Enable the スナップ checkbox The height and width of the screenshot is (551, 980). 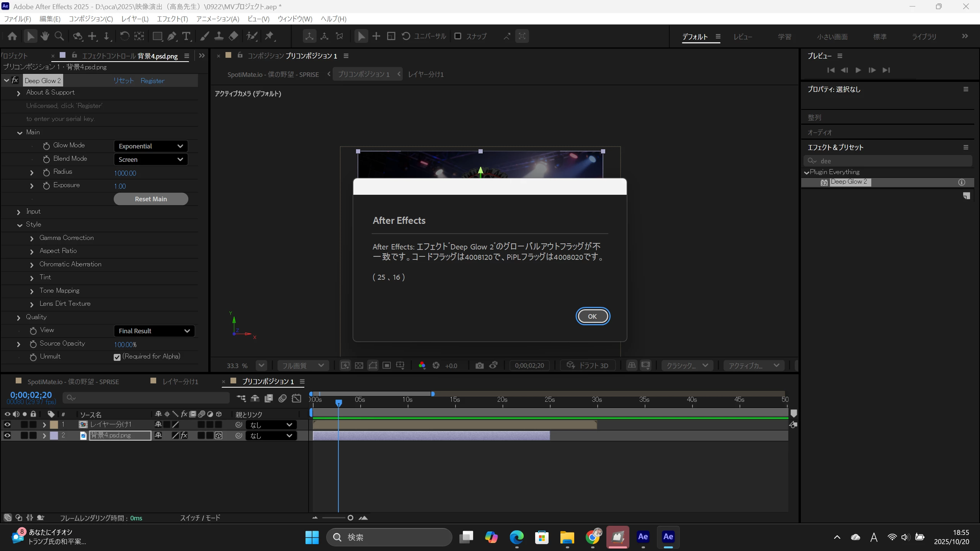457,36
